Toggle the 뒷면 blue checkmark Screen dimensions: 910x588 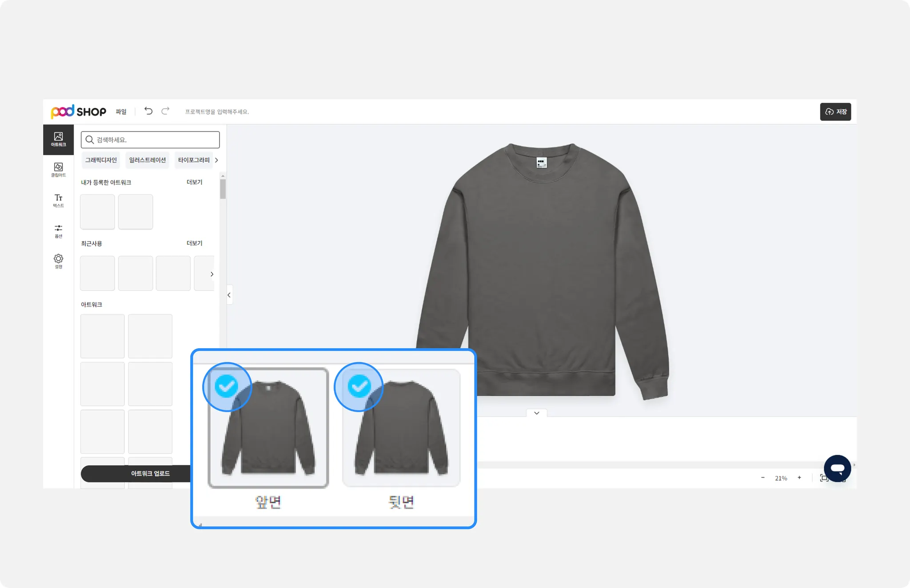(359, 386)
